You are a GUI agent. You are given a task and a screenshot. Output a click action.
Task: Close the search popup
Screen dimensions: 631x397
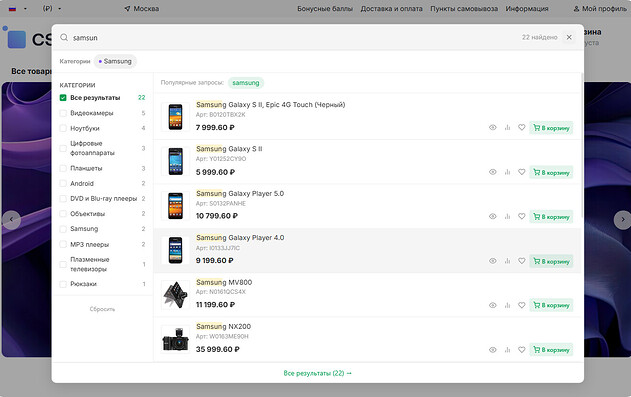pyautogui.click(x=569, y=37)
